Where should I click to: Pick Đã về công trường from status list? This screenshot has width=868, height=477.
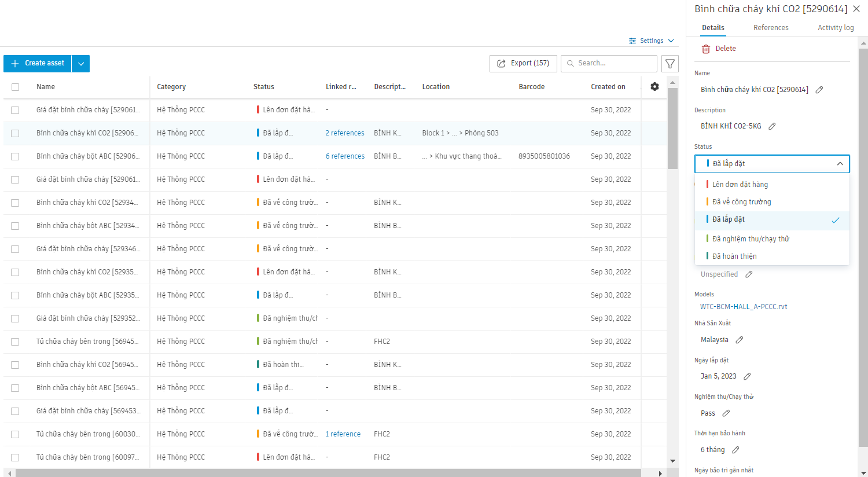(772, 202)
